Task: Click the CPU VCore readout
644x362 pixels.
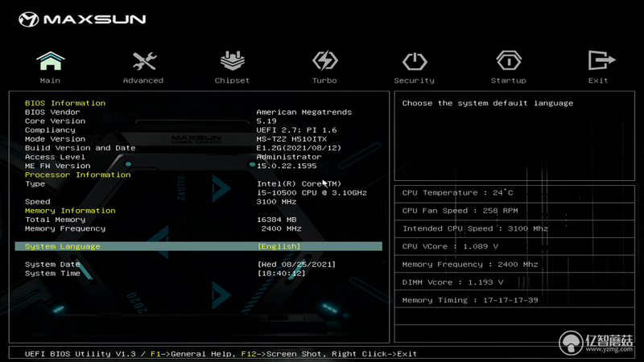Action: pyautogui.click(x=450, y=247)
